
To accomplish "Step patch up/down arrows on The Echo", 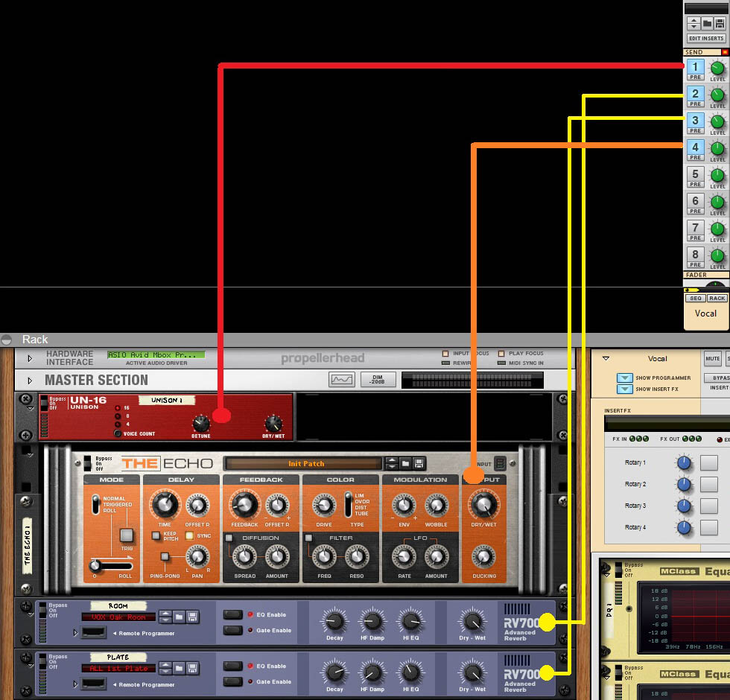I will point(392,463).
